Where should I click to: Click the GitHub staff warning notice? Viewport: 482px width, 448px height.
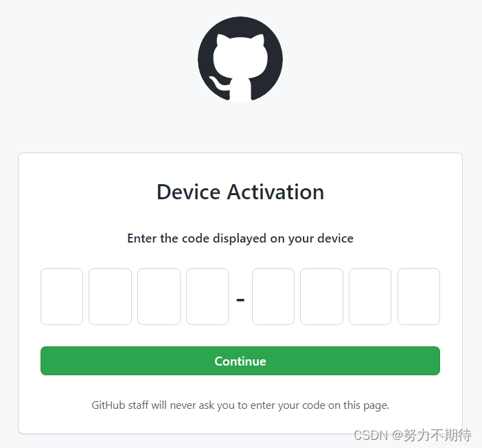[x=240, y=405]
